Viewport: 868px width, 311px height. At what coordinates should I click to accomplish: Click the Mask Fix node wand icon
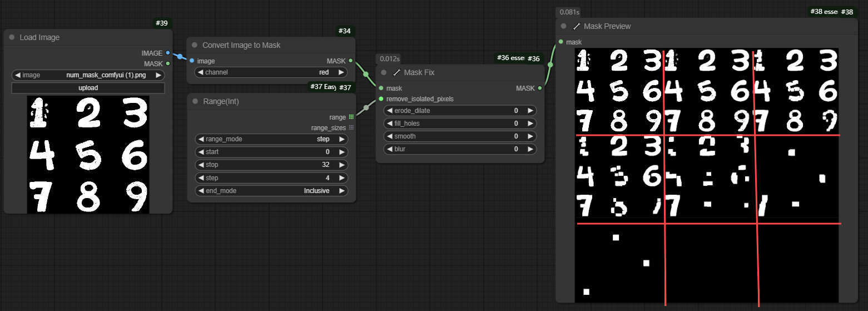tap(396, 72)
